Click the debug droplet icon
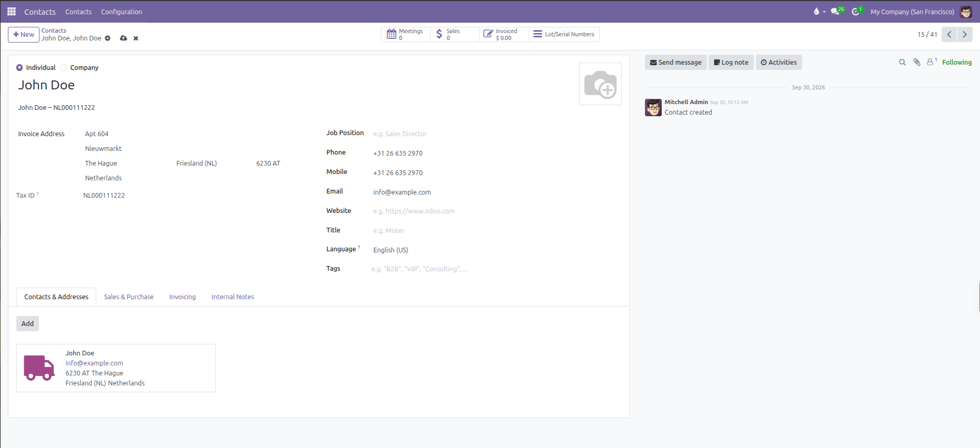 816,11
